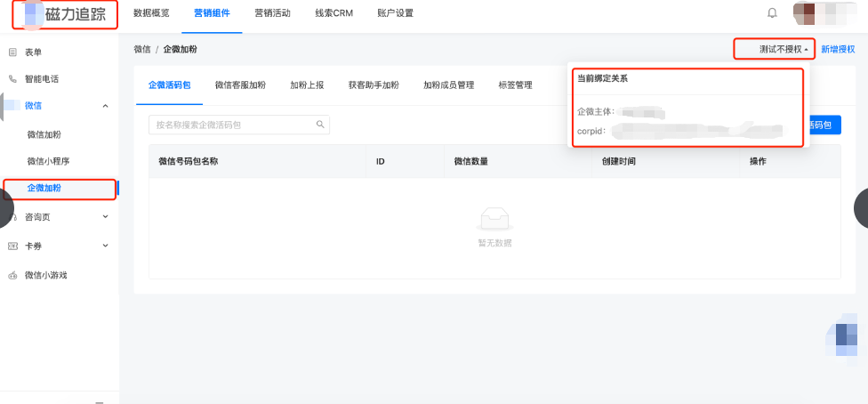The image size is (868, 404).
Task: Select 微信小游戏 in the sidebar
Action: [45, 275]
